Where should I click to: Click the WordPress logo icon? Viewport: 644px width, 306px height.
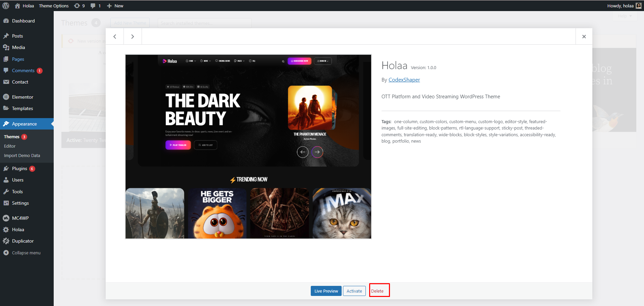tap(6, 6)
